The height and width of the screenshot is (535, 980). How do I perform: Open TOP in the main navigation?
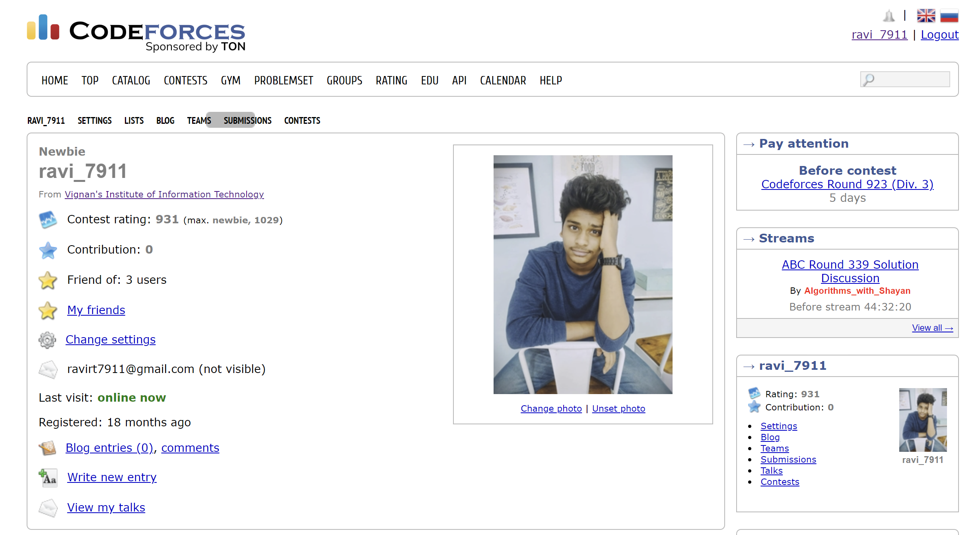click(90, 80)
